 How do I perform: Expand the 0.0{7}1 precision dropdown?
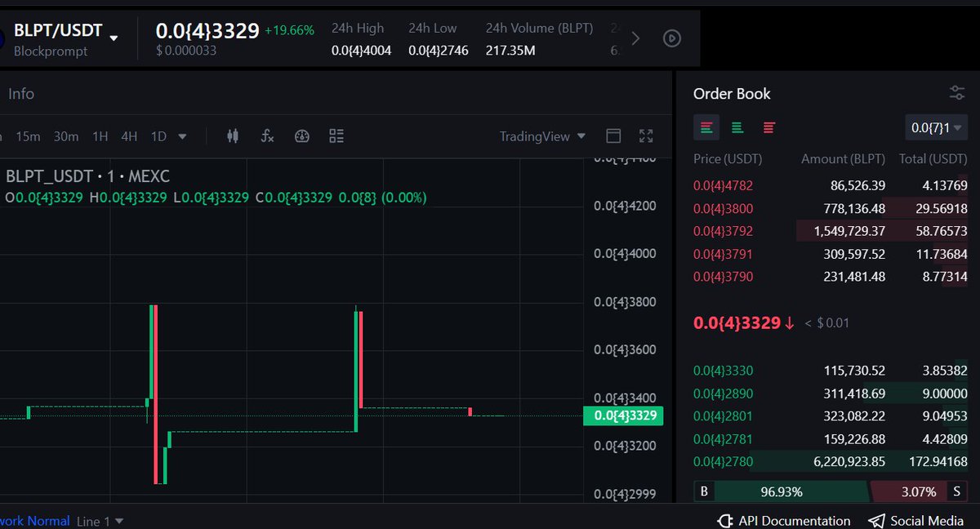click(936, 128)
